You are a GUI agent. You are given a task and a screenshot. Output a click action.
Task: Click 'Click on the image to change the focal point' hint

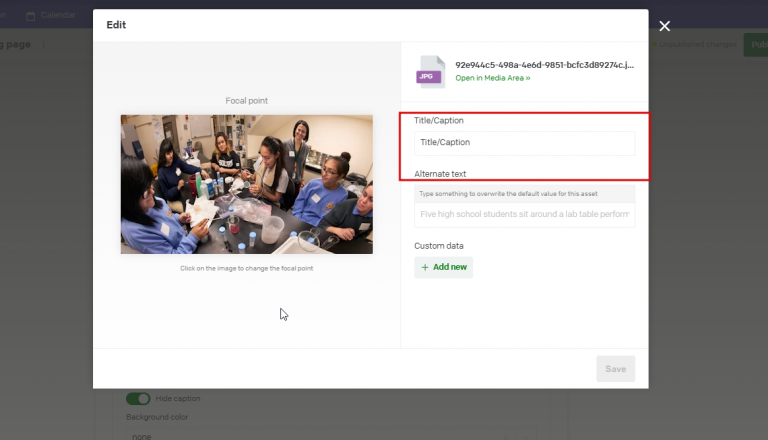246,269
